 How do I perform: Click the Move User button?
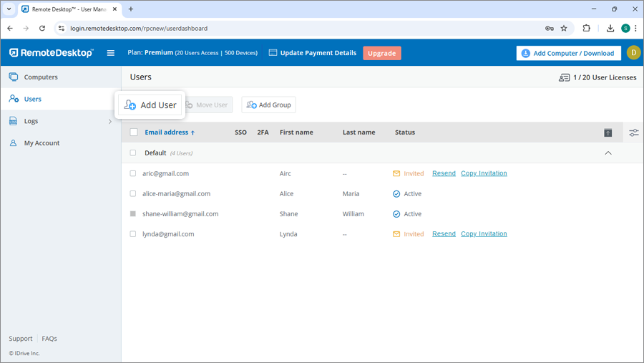click(x=208, y=105)
